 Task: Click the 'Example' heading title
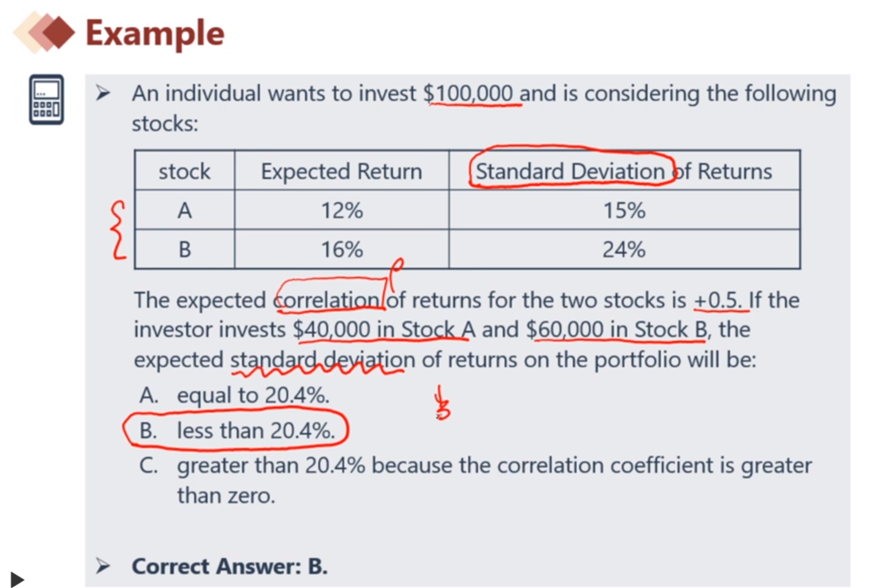155,34
